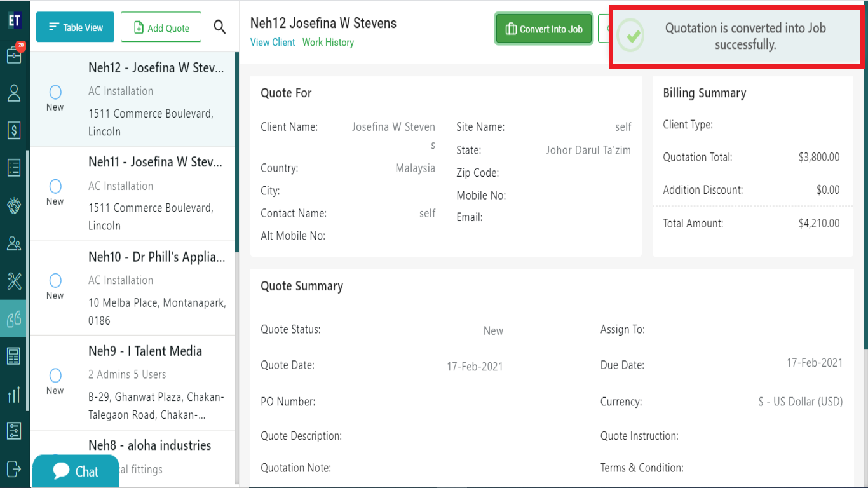This screenshot has height=488, width=868.
Task: Click Quotation Total value $3,800.00
Action: pos(819,158)
